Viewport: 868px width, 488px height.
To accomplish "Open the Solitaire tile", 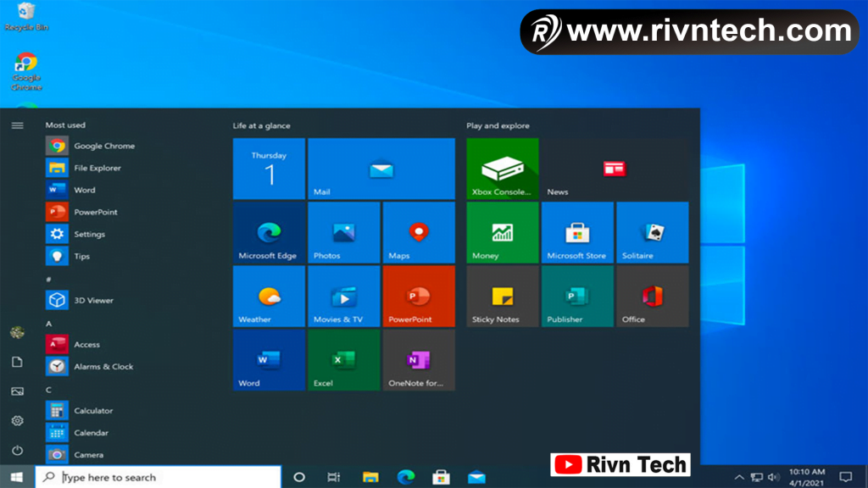I will point(653,232).
